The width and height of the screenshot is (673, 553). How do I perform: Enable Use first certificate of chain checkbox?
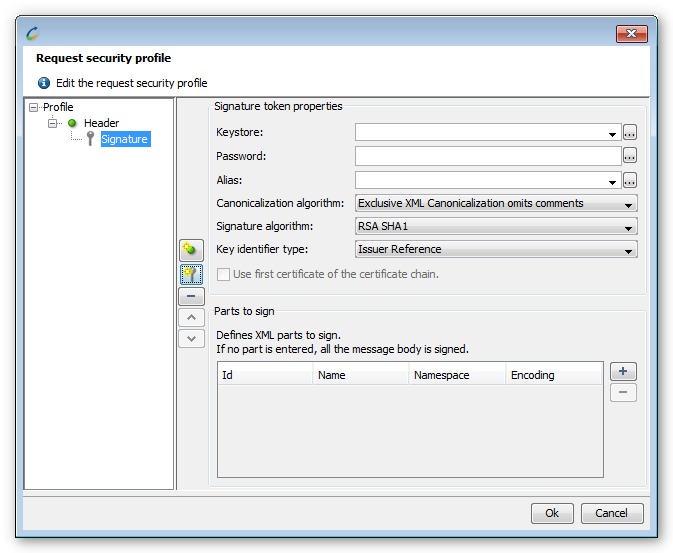pos(223,274)
